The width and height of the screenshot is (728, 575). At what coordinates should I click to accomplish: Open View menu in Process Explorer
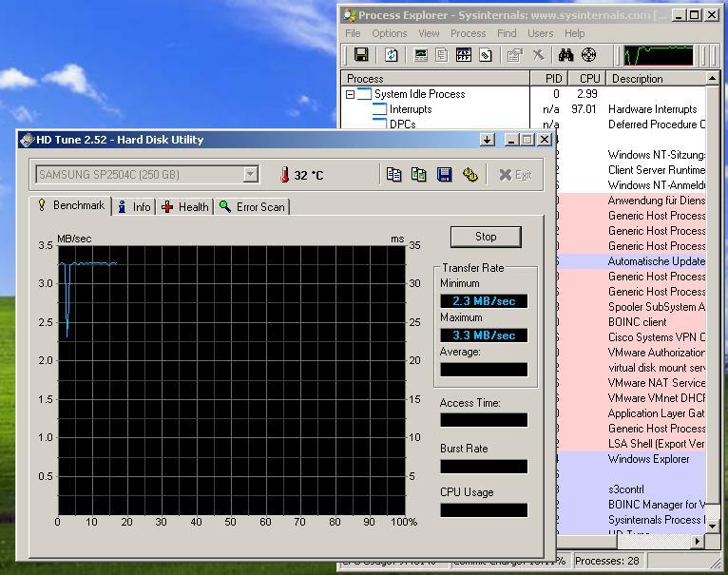click(429, 33)
